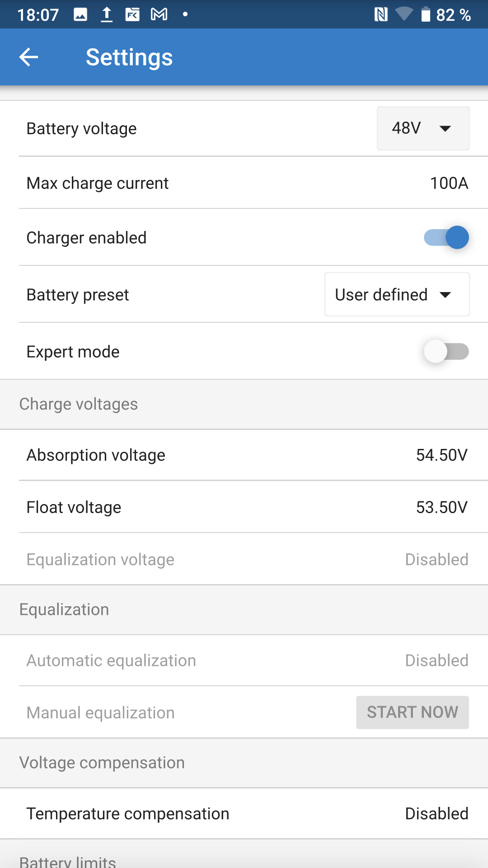Tap the back arrow in Settings header

click(28, 57)
